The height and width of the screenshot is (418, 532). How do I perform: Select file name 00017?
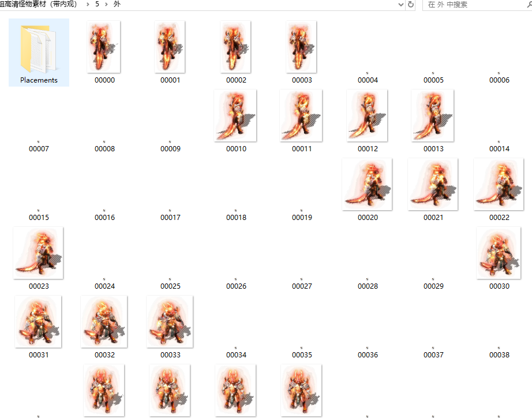tap(170, 217)
